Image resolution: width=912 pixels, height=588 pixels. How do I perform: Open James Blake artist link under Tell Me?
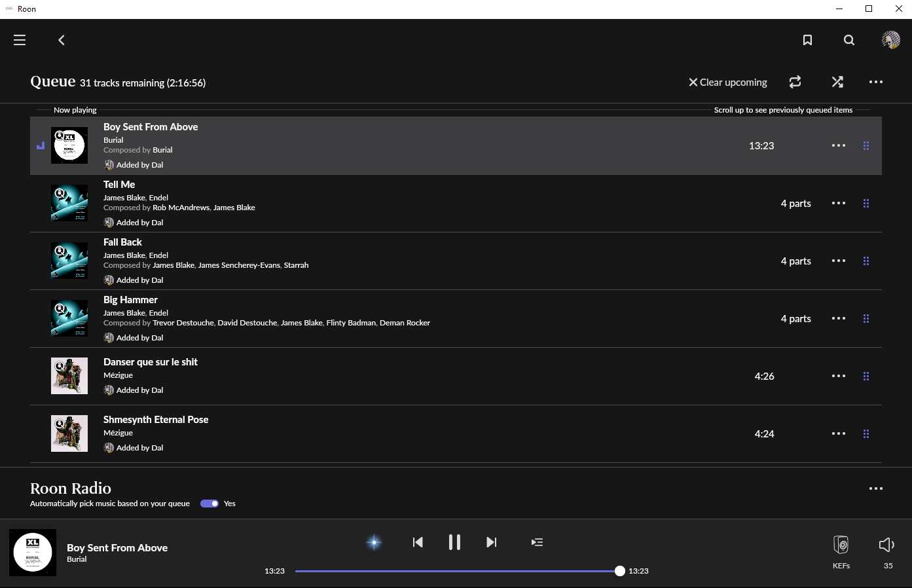(124, 198)
